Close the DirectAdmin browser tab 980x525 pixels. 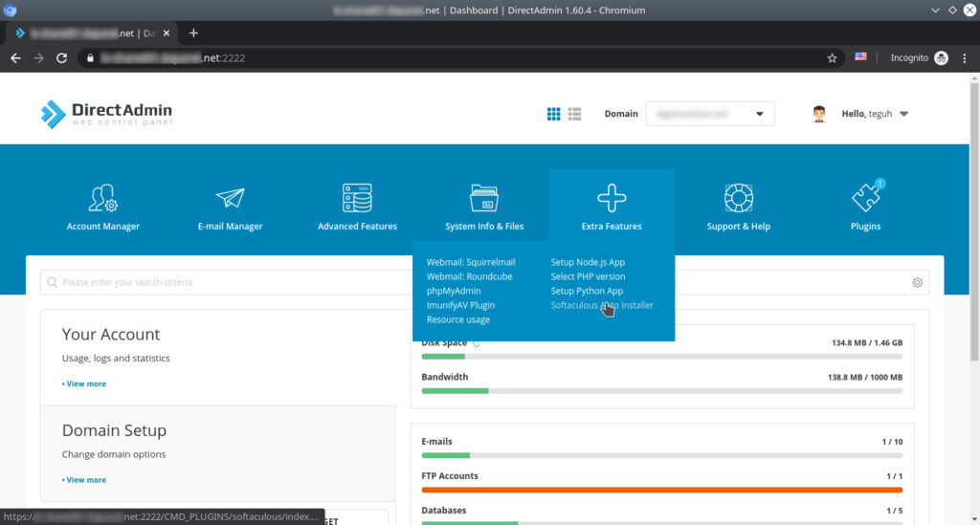point(167,33)
